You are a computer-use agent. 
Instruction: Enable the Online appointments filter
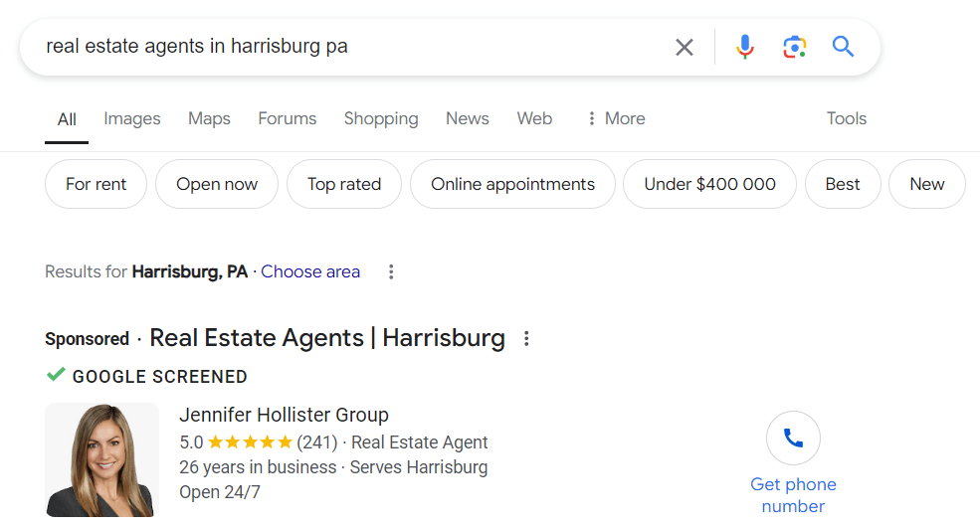coord(512,184)
